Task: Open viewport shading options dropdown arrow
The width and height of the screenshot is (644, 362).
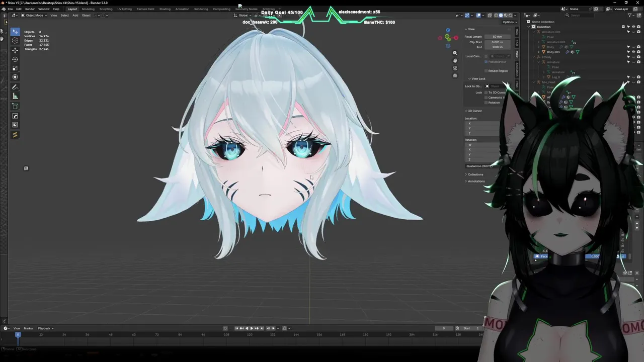Action: tap(515, 15)
